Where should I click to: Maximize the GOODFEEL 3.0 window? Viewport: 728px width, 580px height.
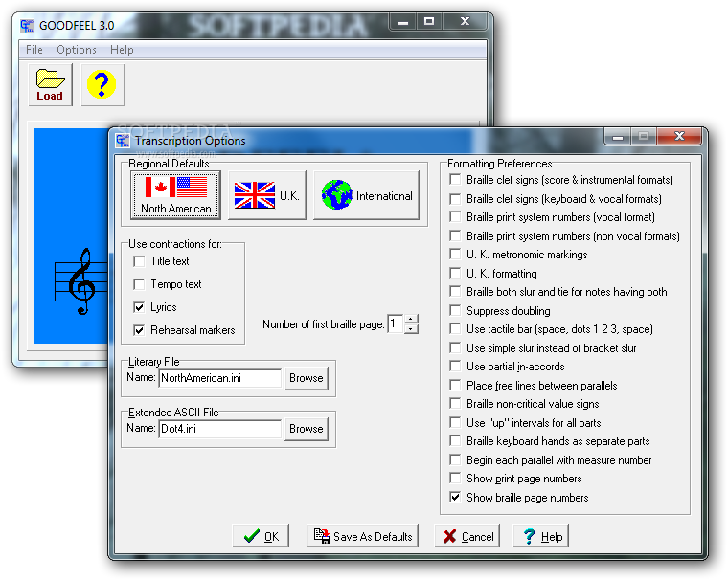pos(429,21)
